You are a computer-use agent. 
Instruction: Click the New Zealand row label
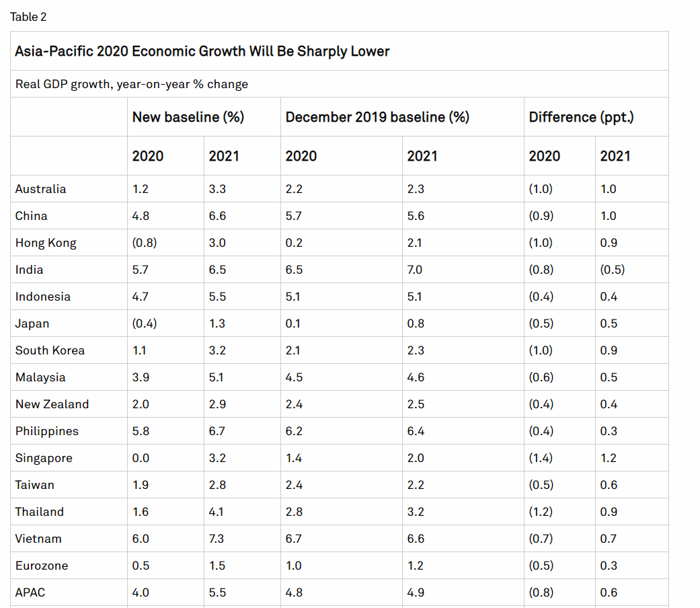(52, 404)
